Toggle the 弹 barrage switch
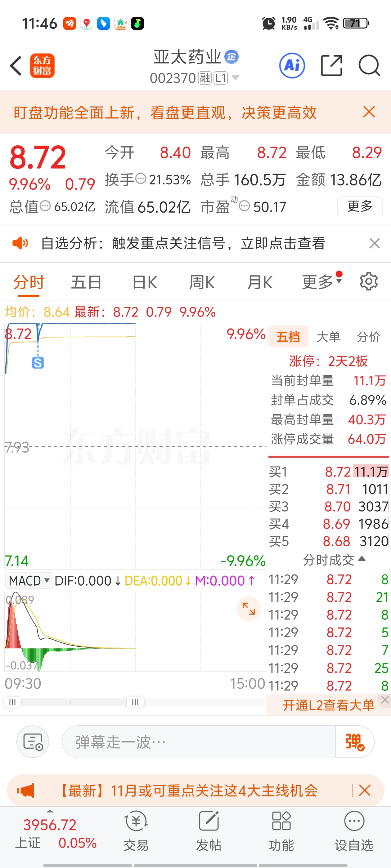391x868 pixels. click(x=355, y=742)
